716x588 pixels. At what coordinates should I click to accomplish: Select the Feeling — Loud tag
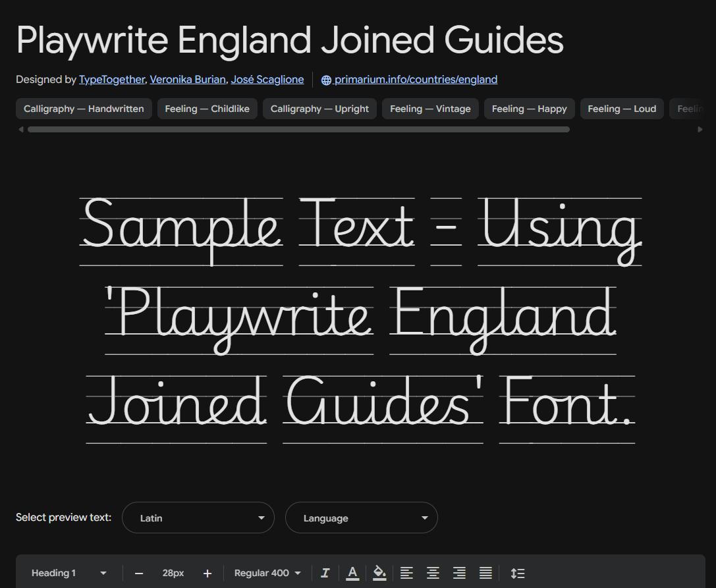coord(622,109)
